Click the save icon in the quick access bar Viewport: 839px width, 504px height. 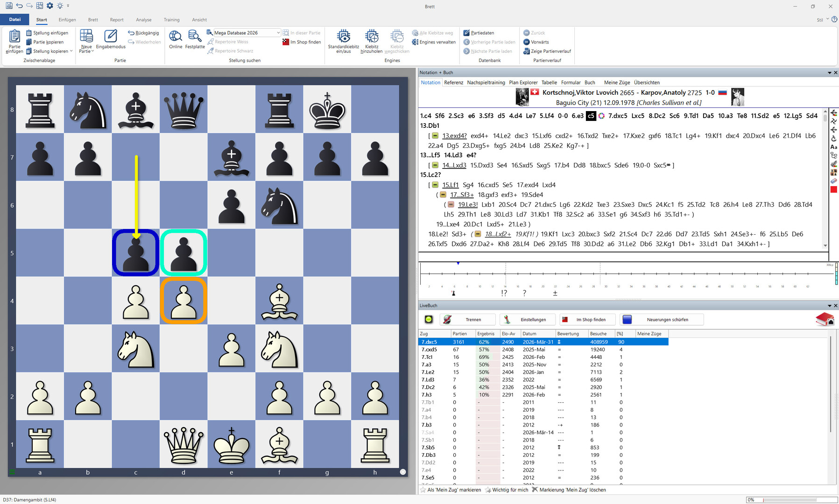tap(9, 6)
